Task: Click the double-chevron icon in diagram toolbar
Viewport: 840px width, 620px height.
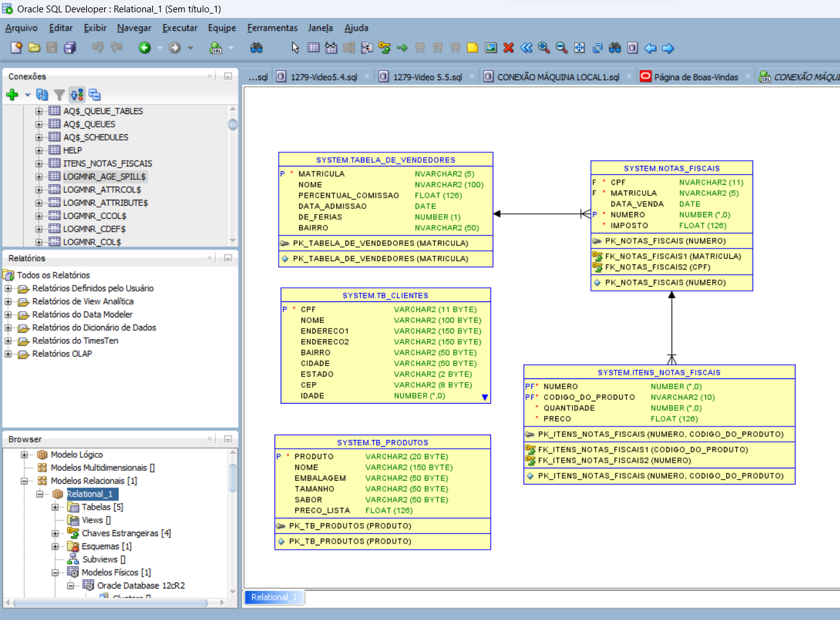Action: pyautogui.click(x=526, y=47)
